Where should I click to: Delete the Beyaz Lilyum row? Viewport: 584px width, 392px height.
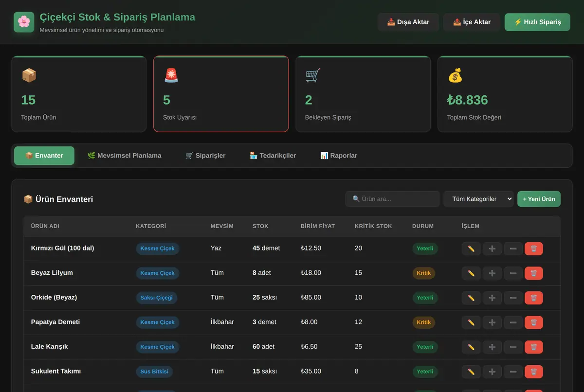click(534, 273)
